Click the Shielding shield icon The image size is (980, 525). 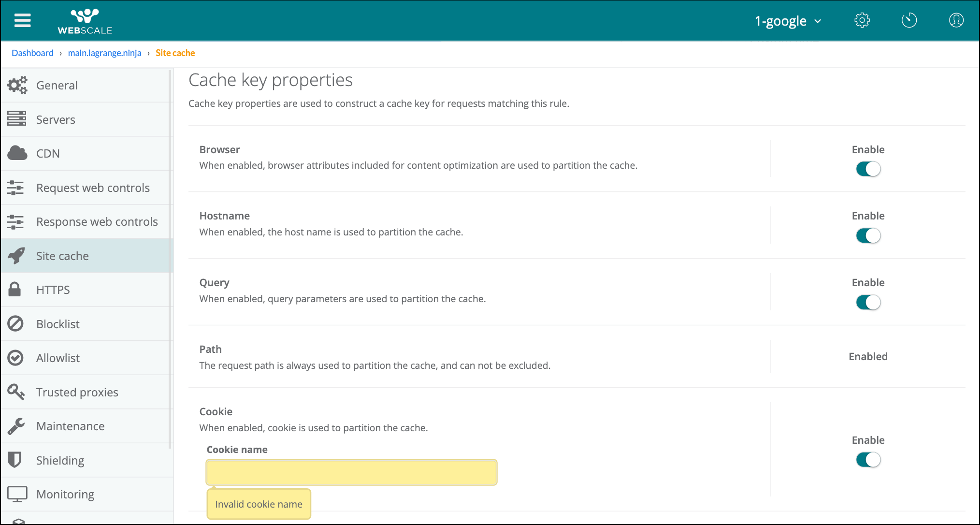pyautogui.click(x=15, y=460)
